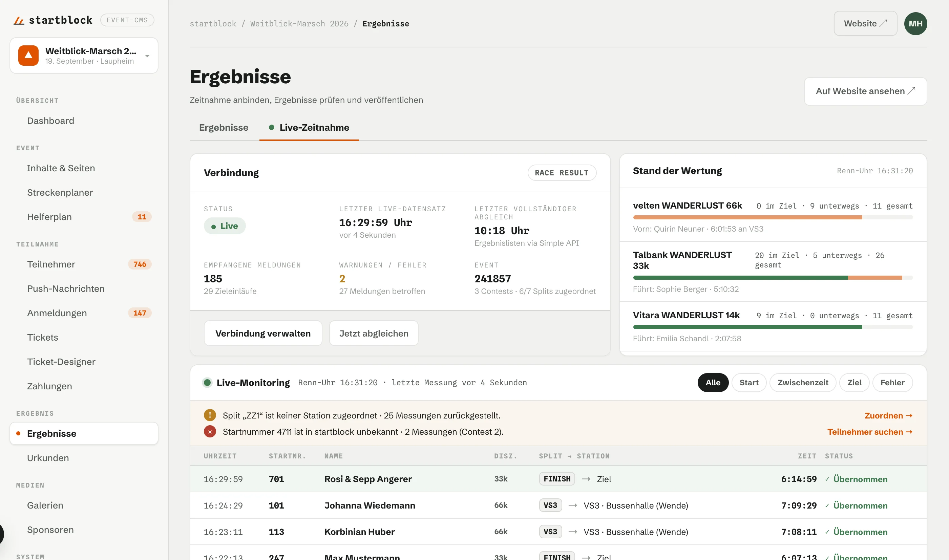Click Auf Website ansehen button
The height and width of the screenshot is (560, 949).
865,91
